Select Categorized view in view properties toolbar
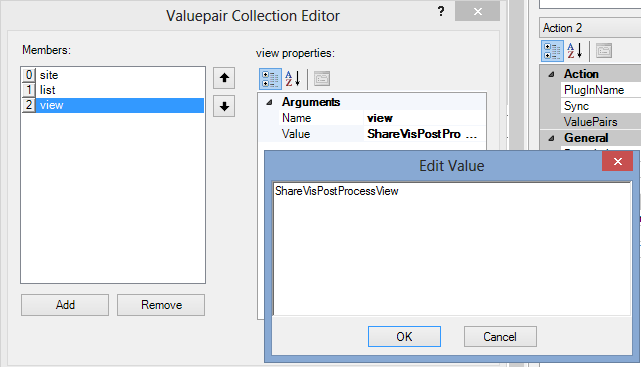This screenshot has height=367, width=641. pyautogui.click(x=270, y=79)
